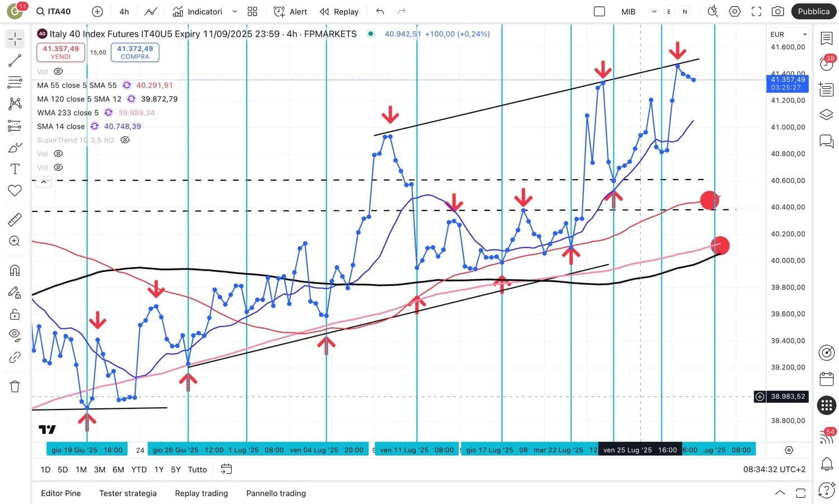Select the text annotation tool

15,169
